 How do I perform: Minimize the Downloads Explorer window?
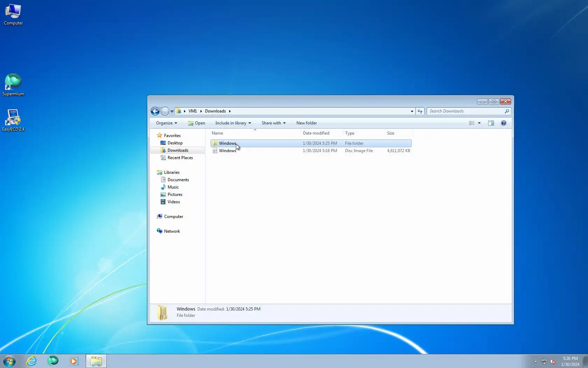coord(482,102)
